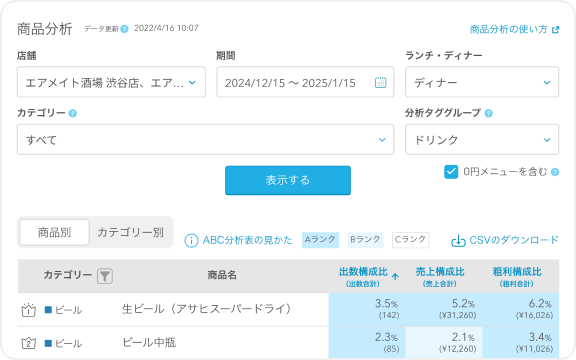
Task: Click the 表示する button
Action: point(288,180)
